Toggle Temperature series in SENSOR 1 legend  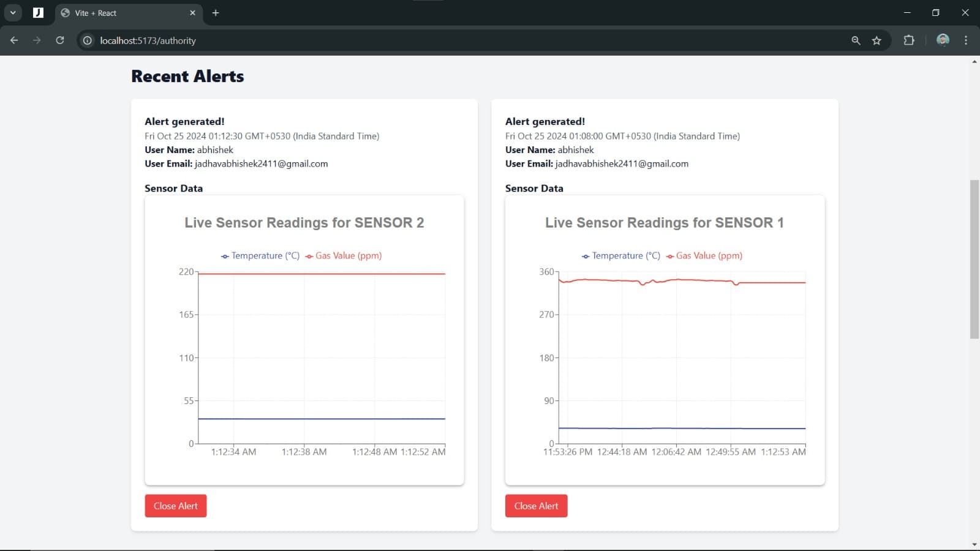pos(621,256)
